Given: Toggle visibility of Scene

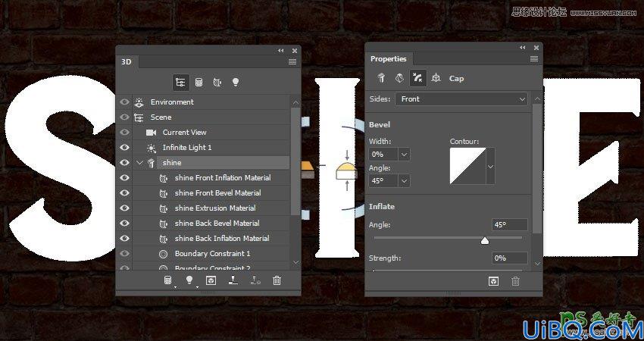Looking at the screenshot, I should pyautogui.click(x=124, y=117).
